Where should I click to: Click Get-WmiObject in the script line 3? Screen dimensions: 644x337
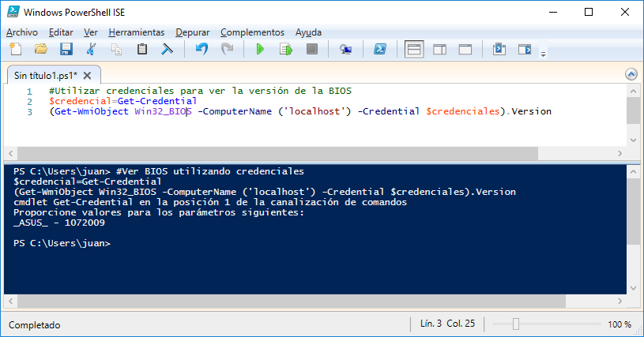tap(92, 111)
